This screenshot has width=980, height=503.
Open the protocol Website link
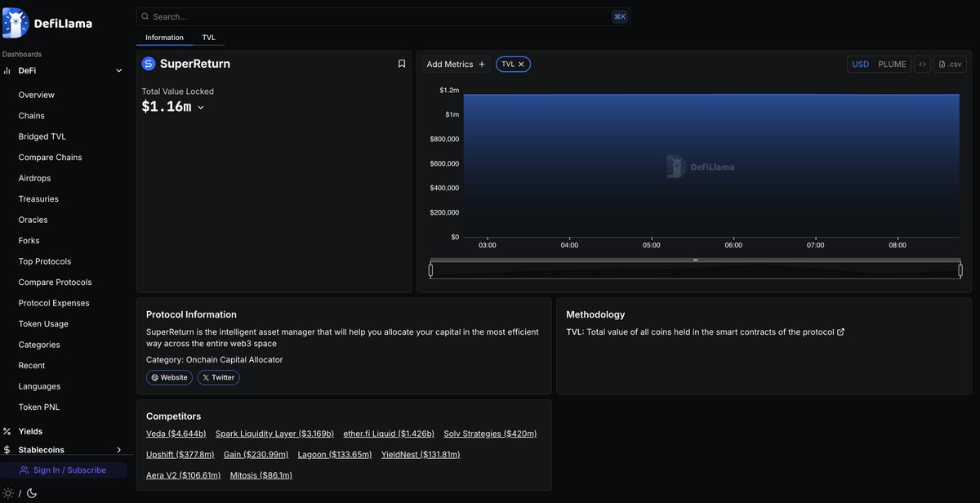point(170,377)
